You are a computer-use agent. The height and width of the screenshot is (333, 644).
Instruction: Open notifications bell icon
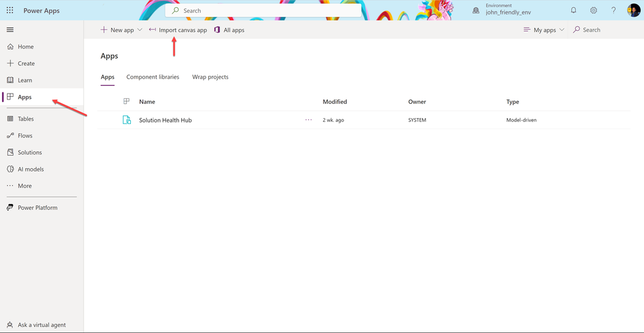coord(574,11)
